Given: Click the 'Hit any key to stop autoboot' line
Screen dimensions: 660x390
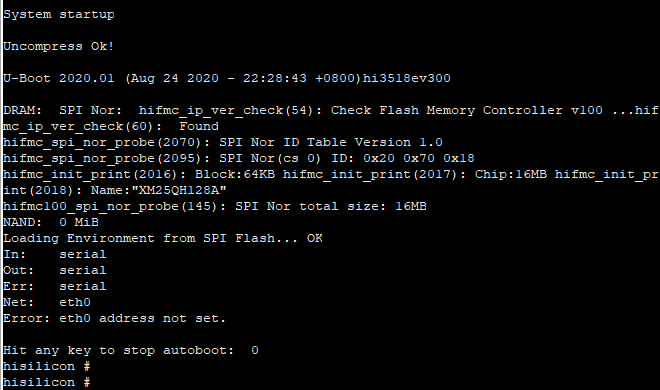Looking at the screenshot, I should 131,350.
